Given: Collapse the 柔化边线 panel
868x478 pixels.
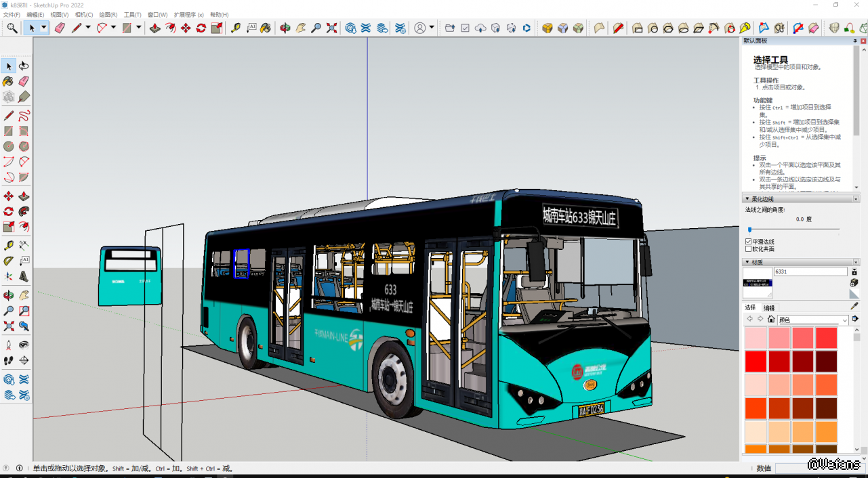Looking at the screenshot, I should (x=747, y=199).
